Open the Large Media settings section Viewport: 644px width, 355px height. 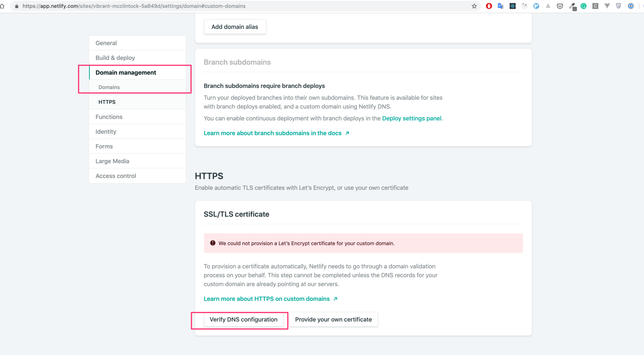137,161
